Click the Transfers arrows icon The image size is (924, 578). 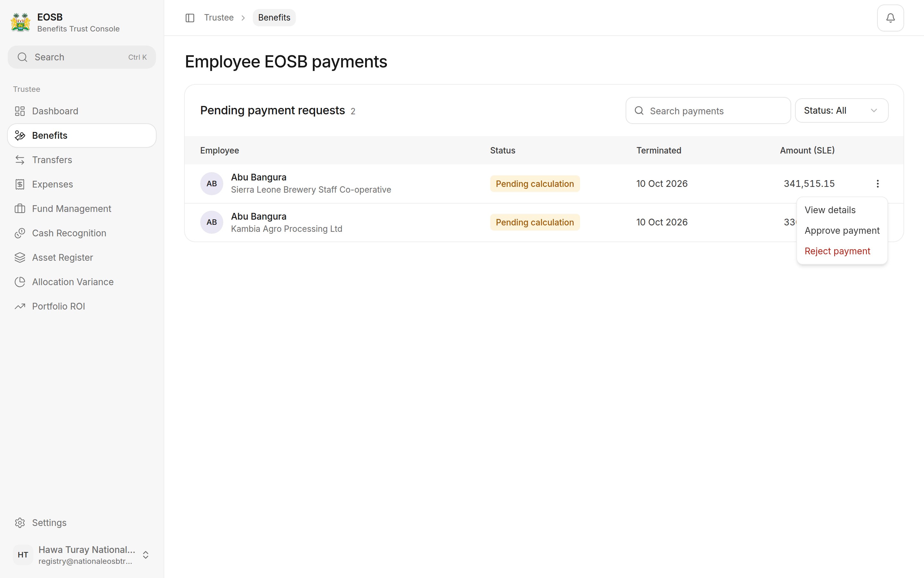tap(20, 160)
